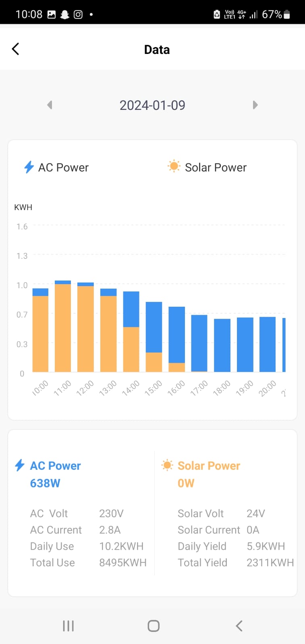Tap the AC Power lightning icon in summary
Screen dimensions: 305x644
click(x=19, y=465)
